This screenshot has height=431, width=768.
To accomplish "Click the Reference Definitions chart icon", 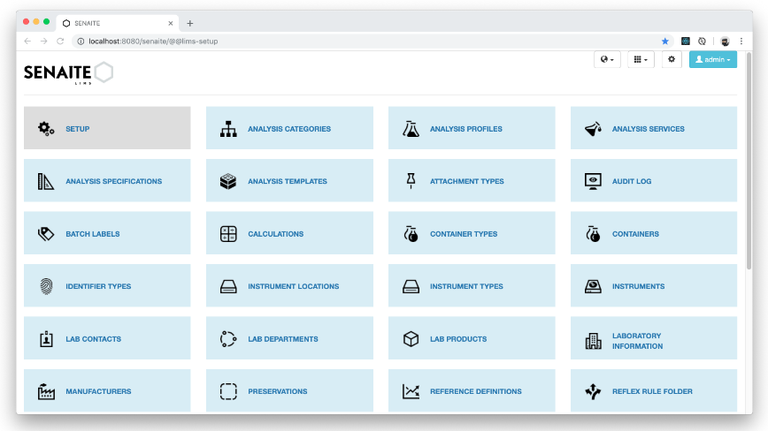I will coord(410,391).
